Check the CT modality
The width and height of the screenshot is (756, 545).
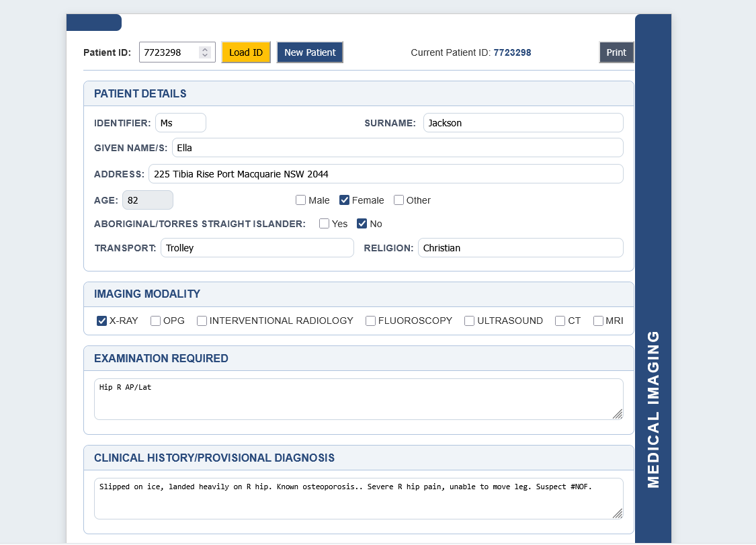pos(560,321)
